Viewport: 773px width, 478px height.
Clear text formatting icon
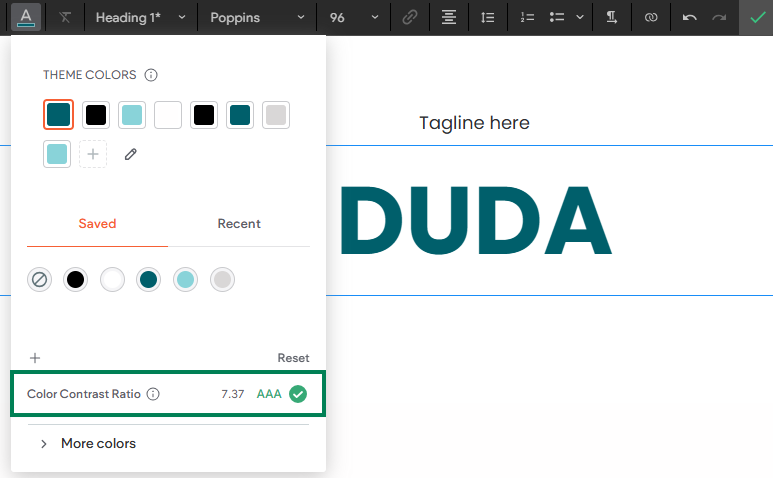[65, 18]
